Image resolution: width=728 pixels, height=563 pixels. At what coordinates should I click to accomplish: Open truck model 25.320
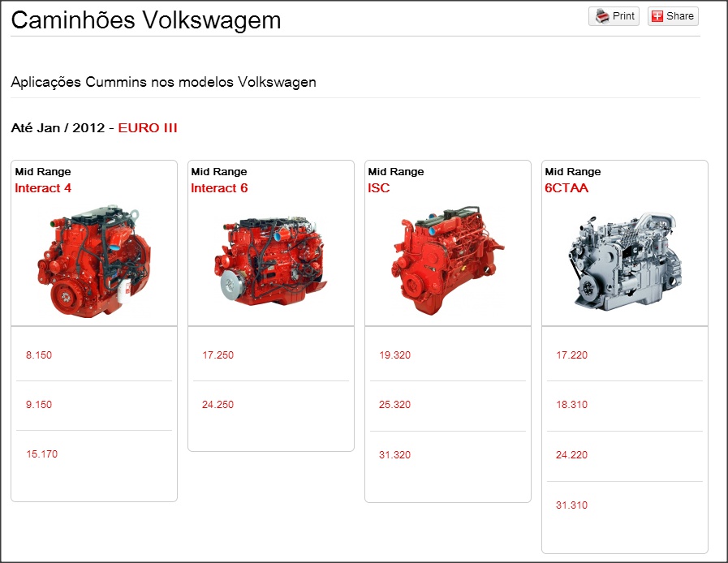click(394, 405)
